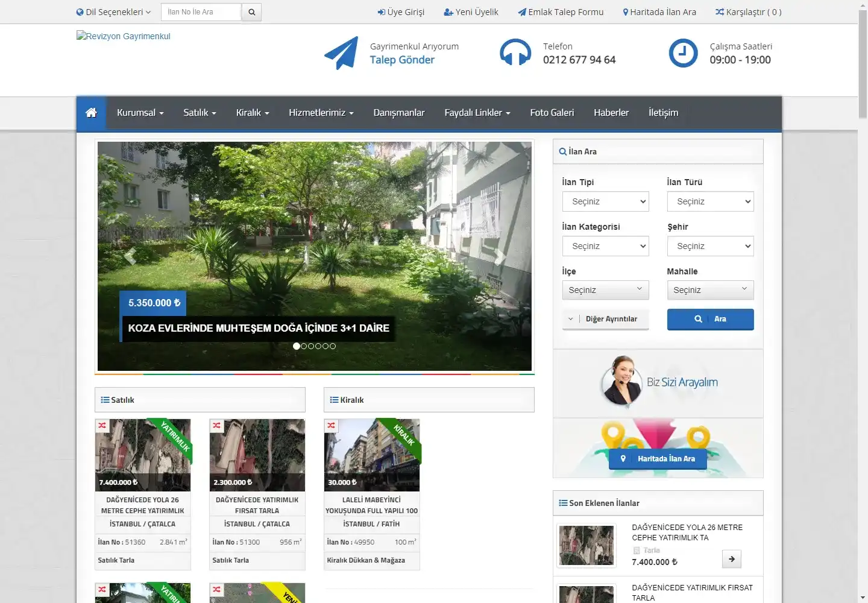Click Üye Girişi link
Viewport: 868px width, 603px height.
(401, 12)
